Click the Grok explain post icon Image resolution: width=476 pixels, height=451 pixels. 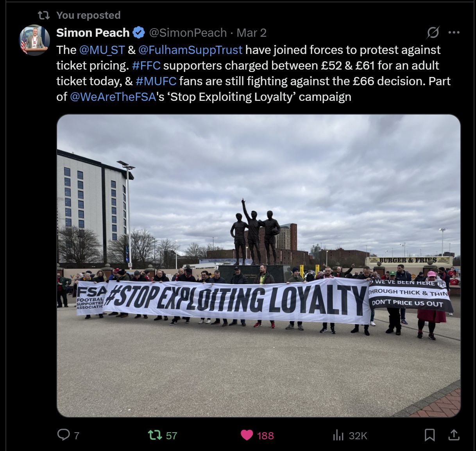[x=433, y=32]
